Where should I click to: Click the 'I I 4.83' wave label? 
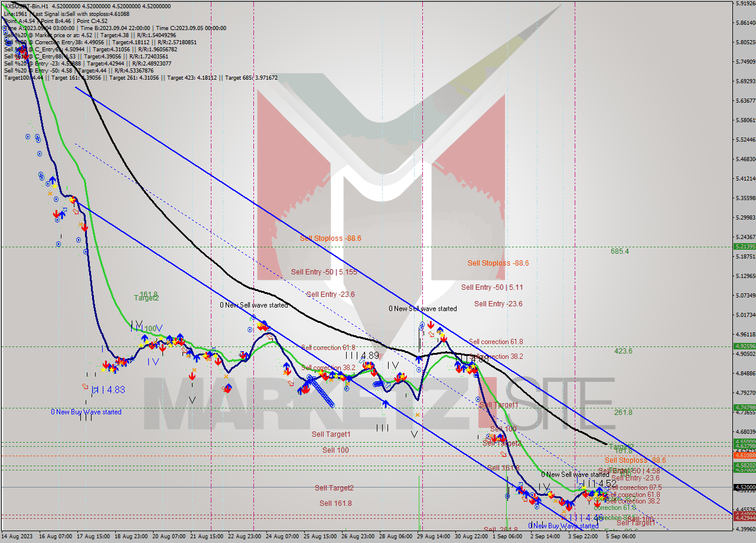pyautogui.click(x=108, y=390)
